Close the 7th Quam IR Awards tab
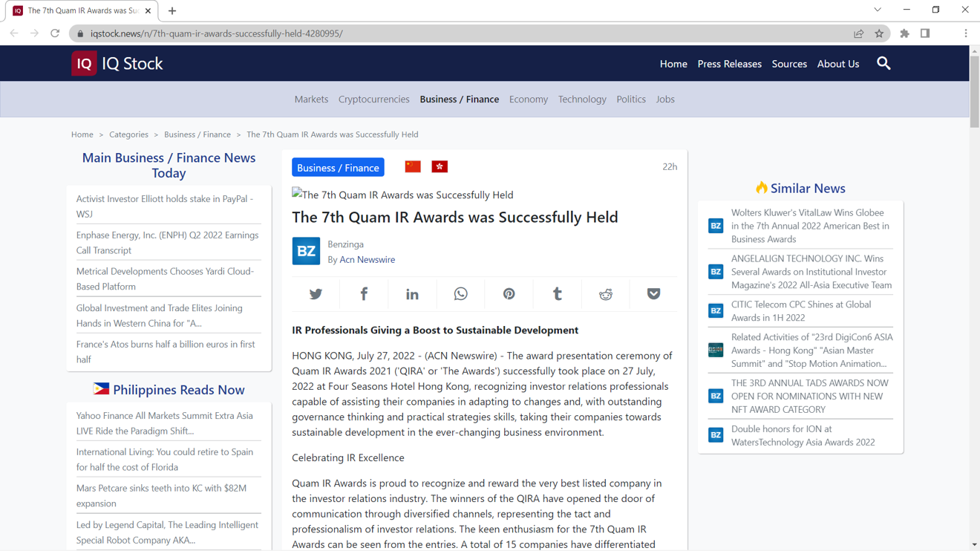 148,10
